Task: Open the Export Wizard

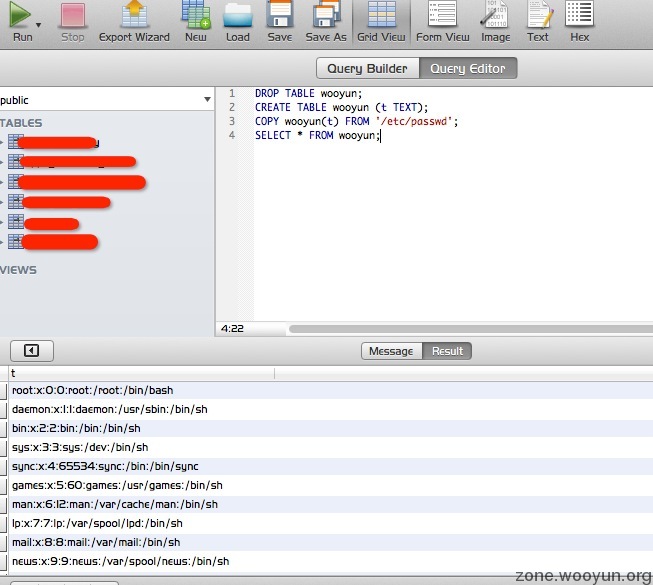Action: (134, 20)
